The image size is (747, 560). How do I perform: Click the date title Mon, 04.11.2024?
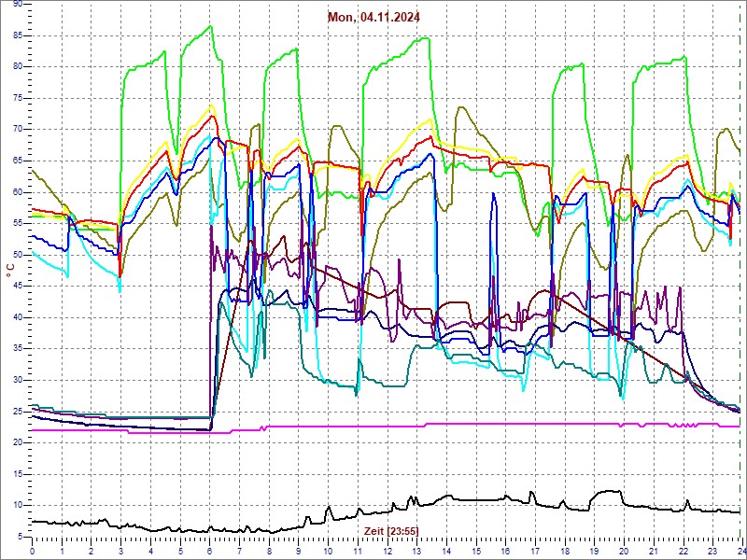pyautogui.click(x=373, y=18)
